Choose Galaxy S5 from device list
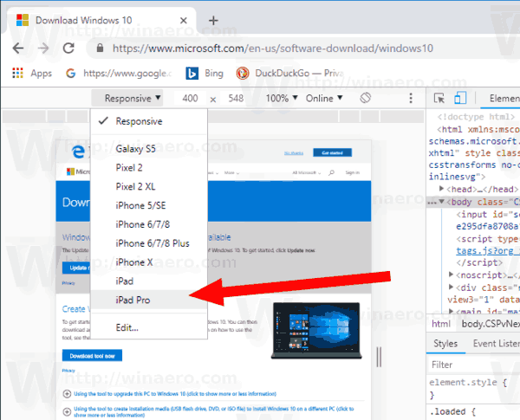The image size is (520, 420). tap(149, 148)
